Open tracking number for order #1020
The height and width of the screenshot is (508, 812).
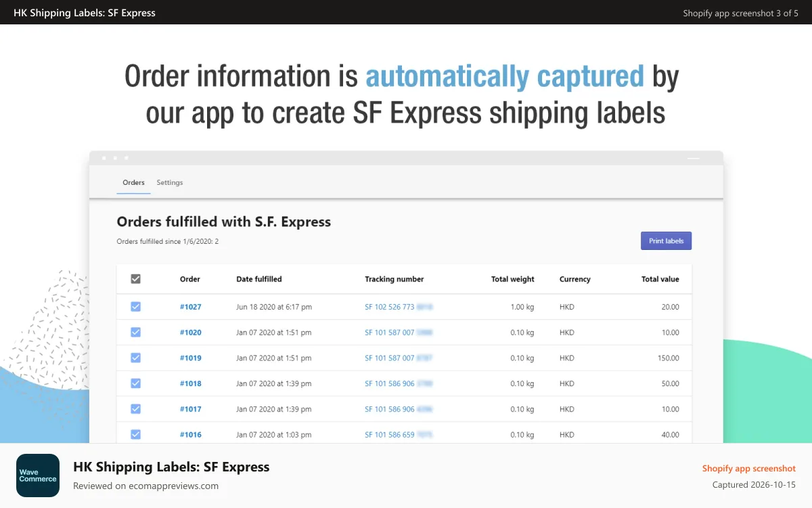pos(399,333)
